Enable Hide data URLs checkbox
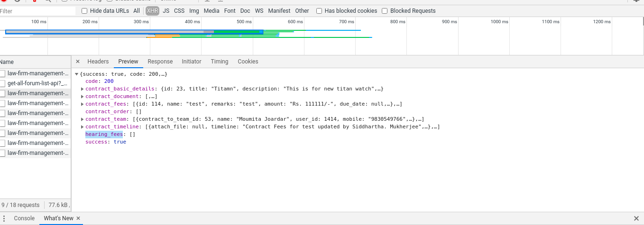 pos(84,11)
